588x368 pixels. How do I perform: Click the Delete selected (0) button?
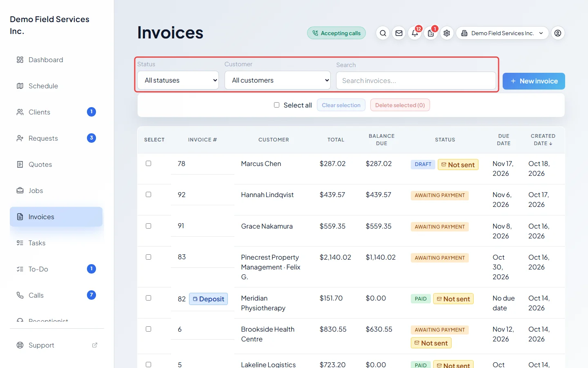(400, 105)
